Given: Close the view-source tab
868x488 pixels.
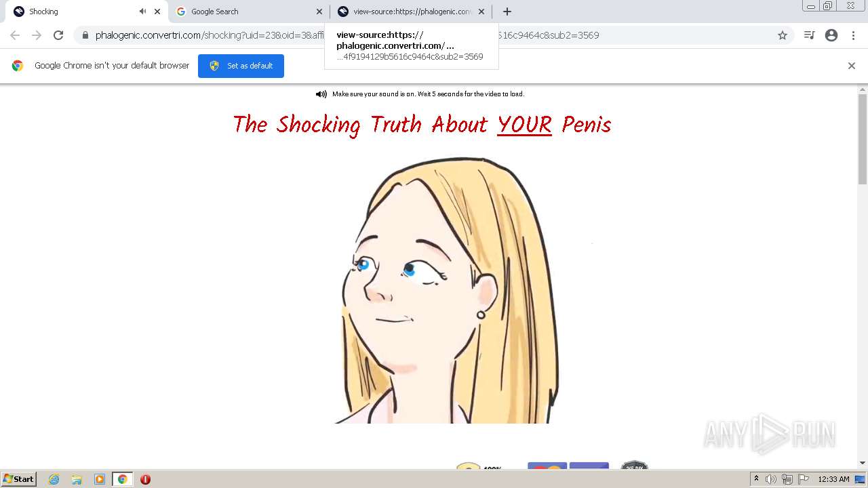Looking at the screenshot, I should (x=481, y=12).
